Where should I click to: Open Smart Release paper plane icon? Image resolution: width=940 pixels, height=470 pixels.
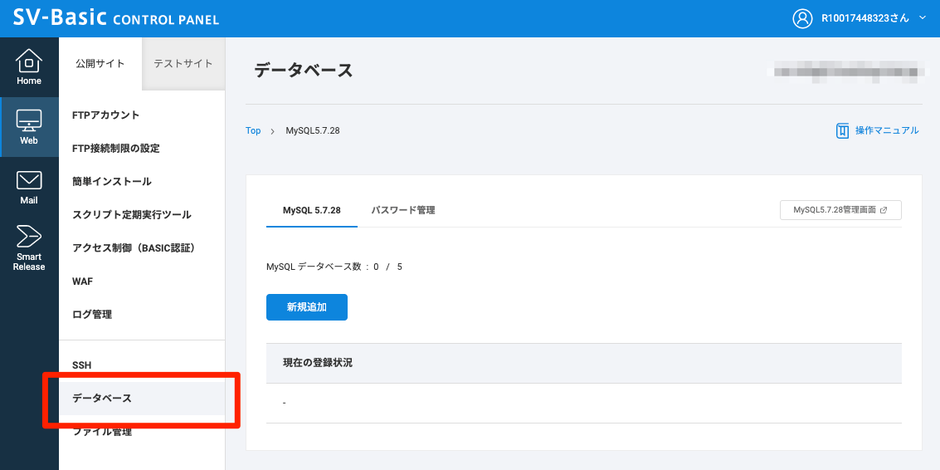[29, 238]
